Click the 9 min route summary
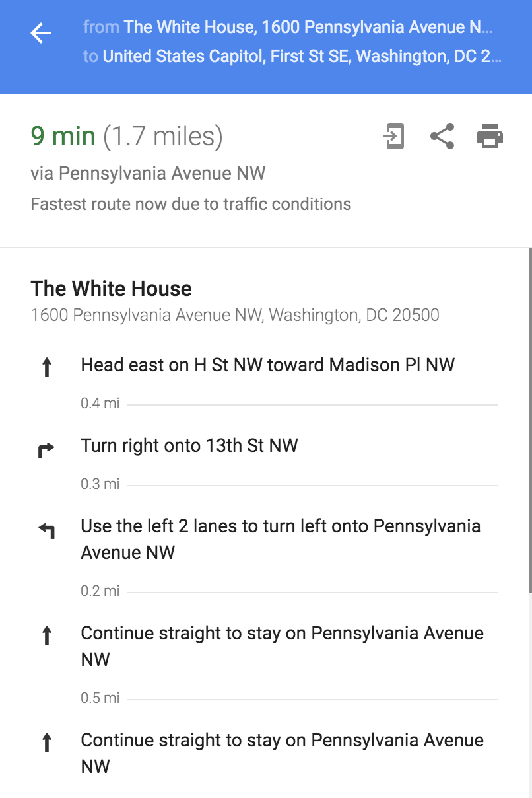 tap(63, 137)
